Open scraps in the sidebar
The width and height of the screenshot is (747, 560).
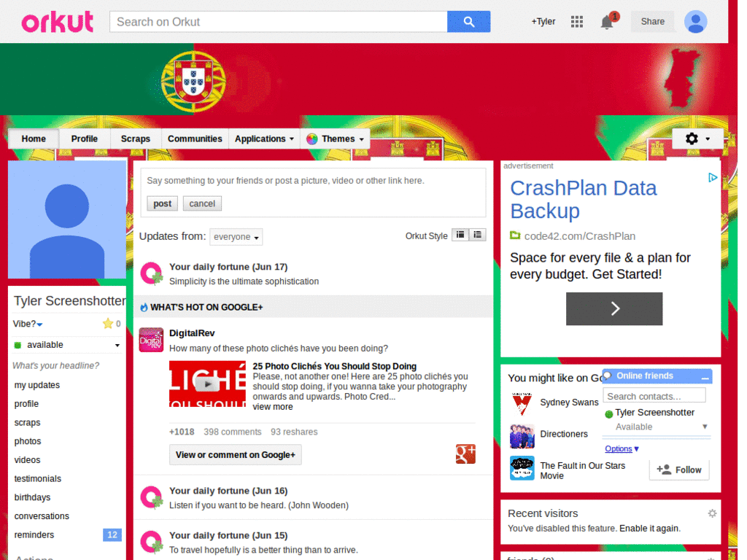coord(27,422)
